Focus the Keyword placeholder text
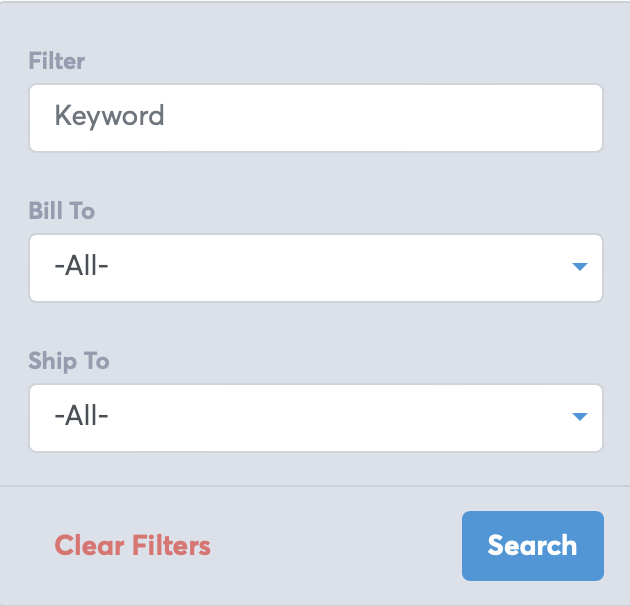The height and width of the screenshot is (606, 630). click(109, 116)
